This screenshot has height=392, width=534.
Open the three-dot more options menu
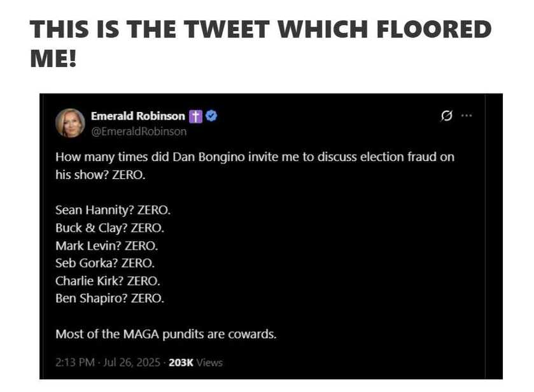tap(467, 116)
